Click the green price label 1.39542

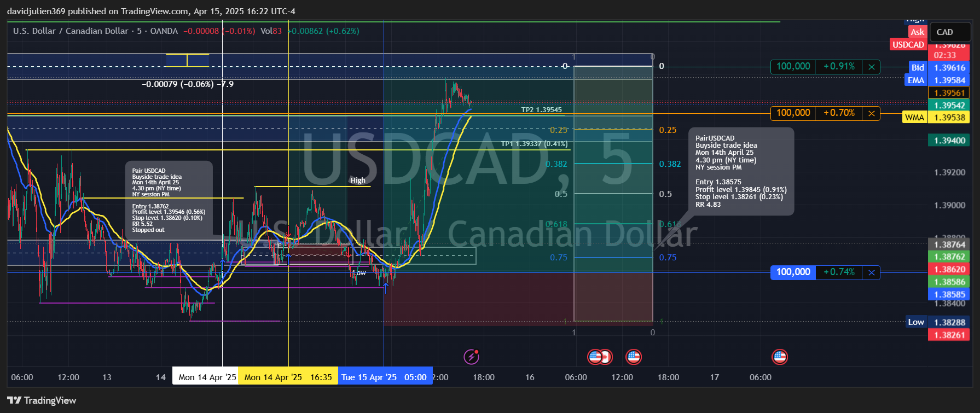coord(949,106)
